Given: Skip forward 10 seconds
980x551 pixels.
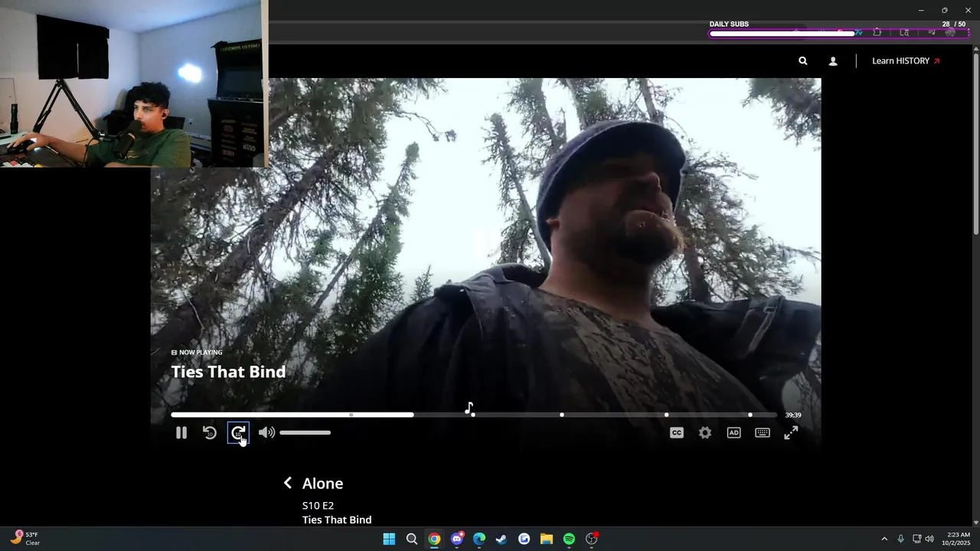Looking at the screenshot, I should click(238, 433).
